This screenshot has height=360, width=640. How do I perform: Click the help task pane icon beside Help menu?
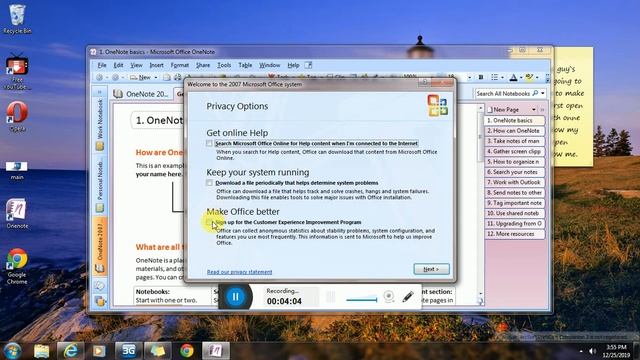308,65
